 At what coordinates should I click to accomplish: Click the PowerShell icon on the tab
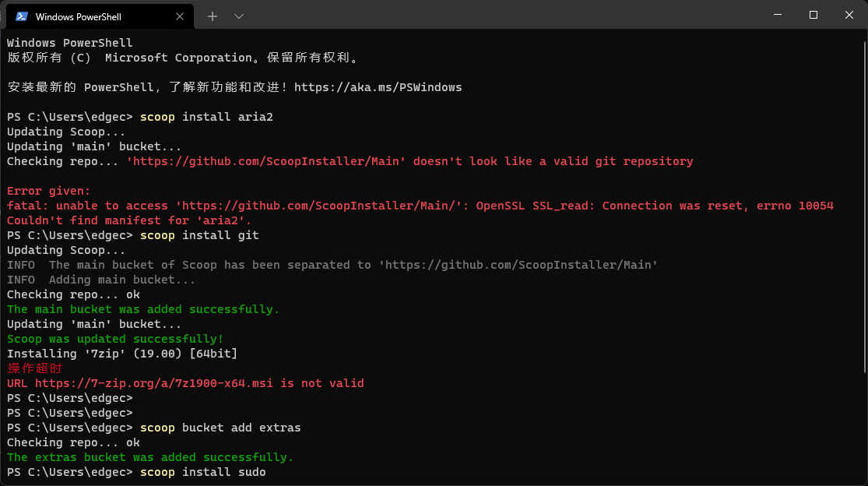tap(22, 16)
